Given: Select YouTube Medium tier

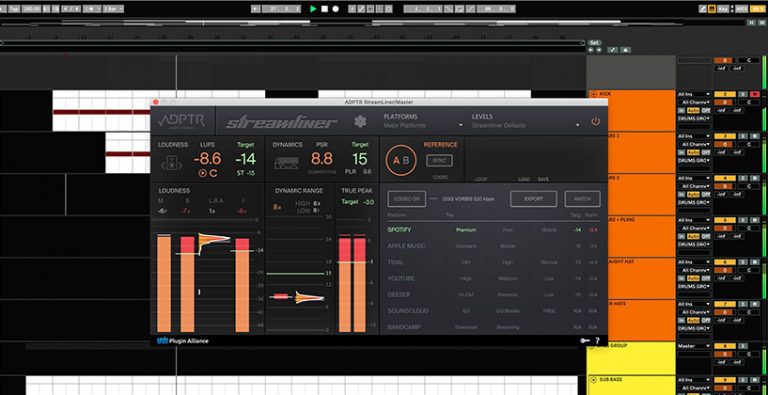Looking at the screenshot, I should [x=507, y=278].
